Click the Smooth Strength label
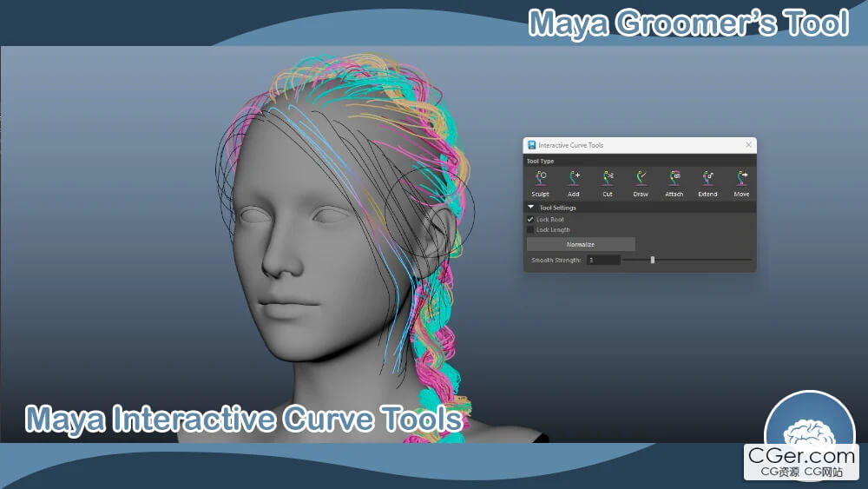 556,261
